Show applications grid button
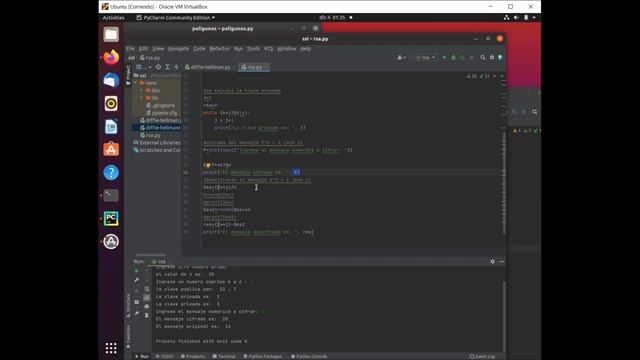Viewport: 640px width, 360px height. (111, 348)
